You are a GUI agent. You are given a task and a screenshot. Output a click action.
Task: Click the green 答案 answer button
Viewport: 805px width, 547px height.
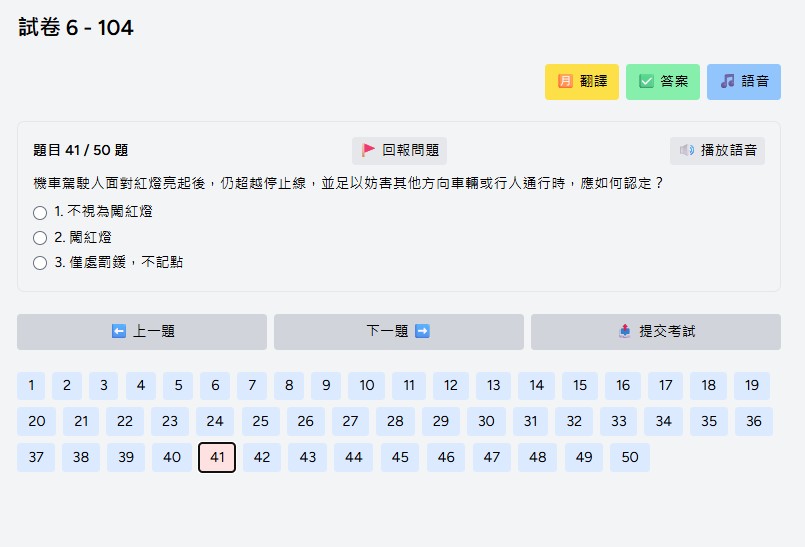pyautogui.click(x=663, y=81)
